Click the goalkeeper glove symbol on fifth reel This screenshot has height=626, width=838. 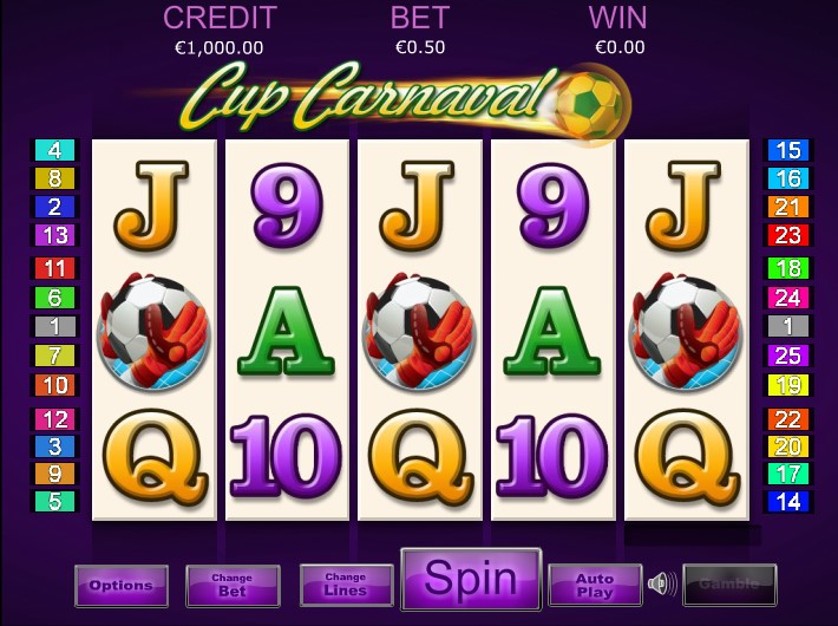[686, 331]
